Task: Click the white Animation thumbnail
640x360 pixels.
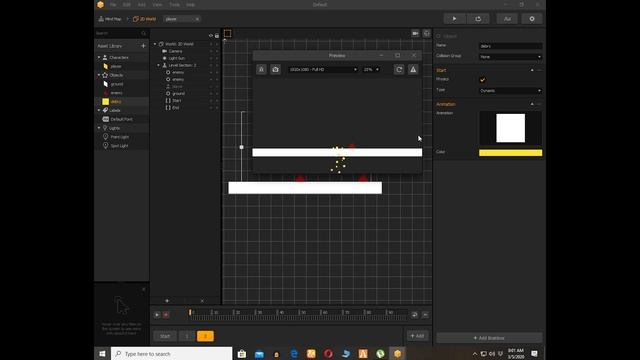Action: (511, 128)
